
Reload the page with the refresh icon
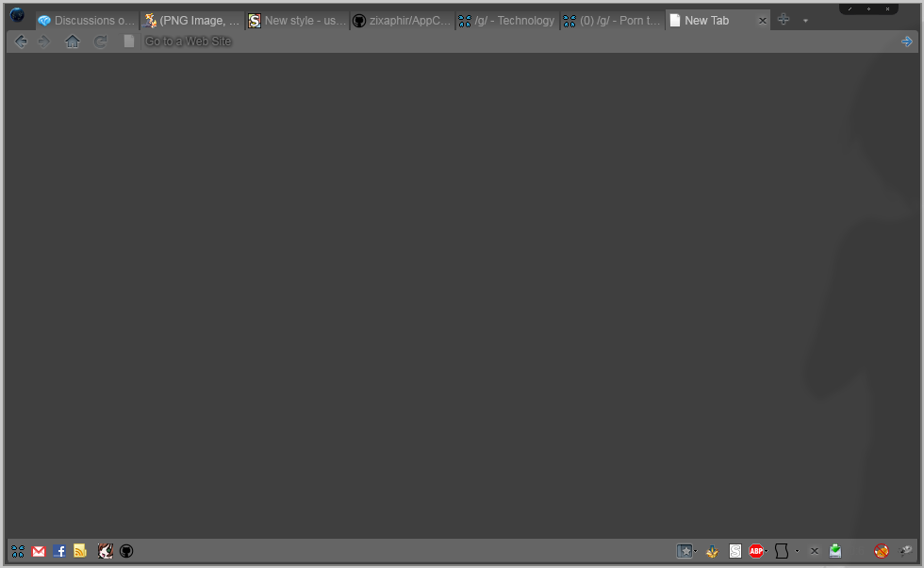pyautogui.click(x=101, y=42)
